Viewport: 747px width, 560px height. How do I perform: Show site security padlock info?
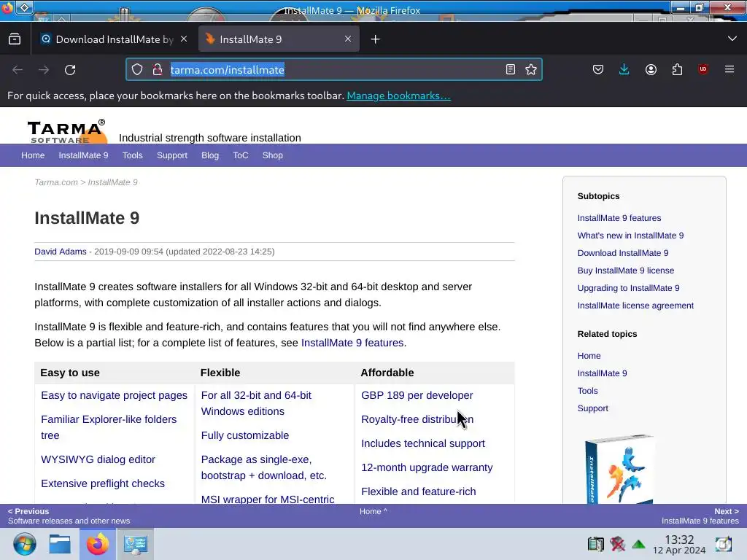(x=158, y=69)
